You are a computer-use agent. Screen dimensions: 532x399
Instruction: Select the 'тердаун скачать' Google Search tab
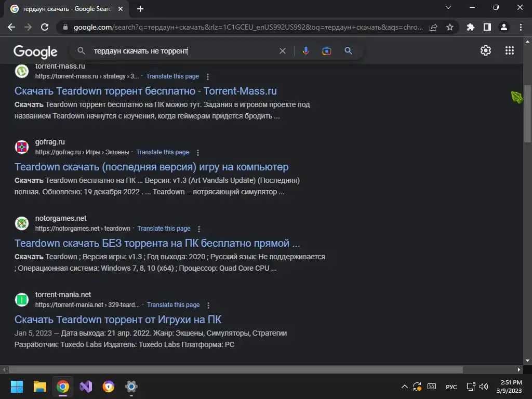[x=66, y=9]
